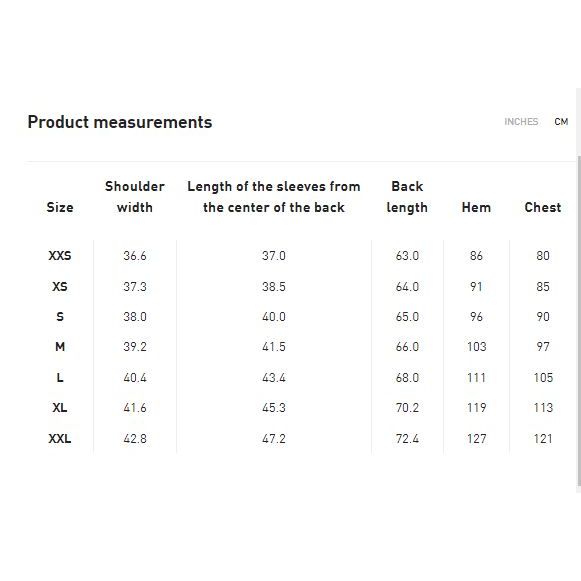Click the vertical scrollbar on right edge
Screen dimensions: 581x581
point(578,320)
